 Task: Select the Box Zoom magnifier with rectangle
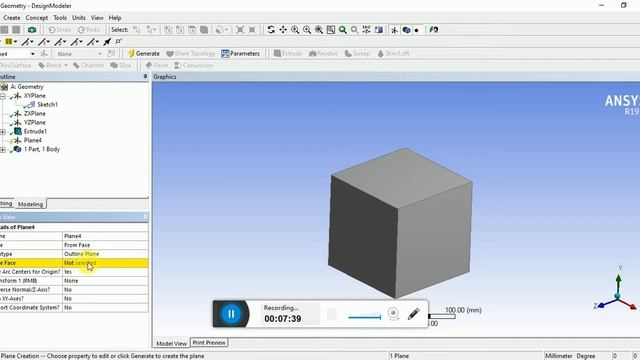[331, 30]
